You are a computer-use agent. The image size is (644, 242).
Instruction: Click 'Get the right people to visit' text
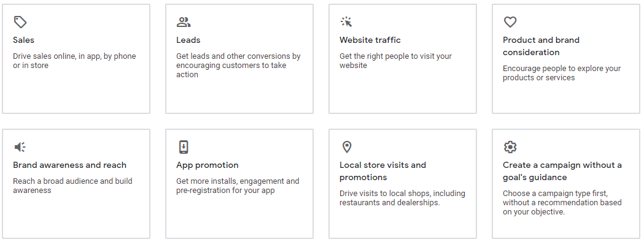tap(395, 61)
